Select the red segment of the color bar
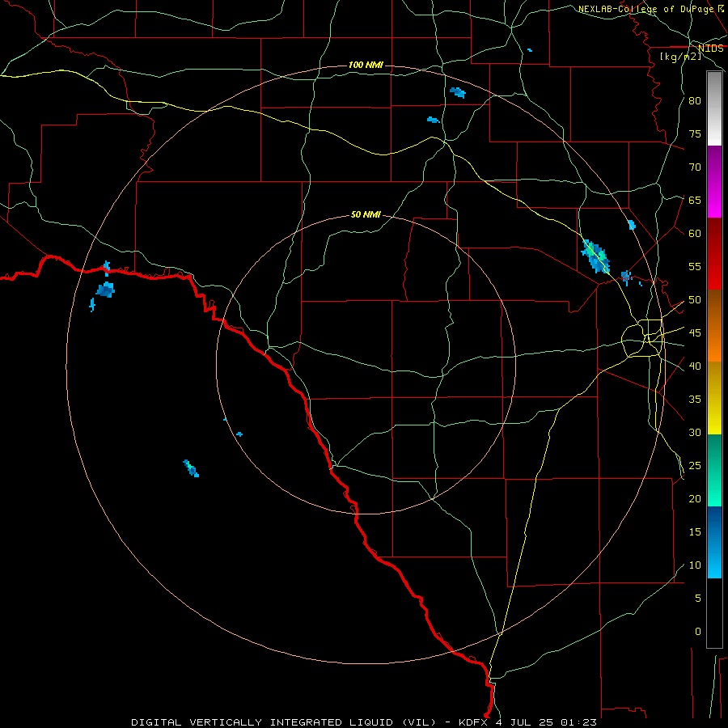 [x=714, y=254]
